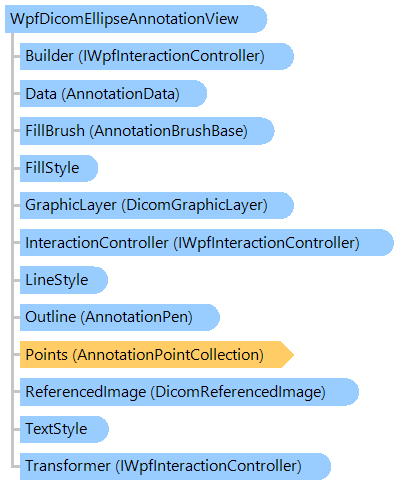
Task: Click the AnnotationPen type name
Action: (137, 317)
